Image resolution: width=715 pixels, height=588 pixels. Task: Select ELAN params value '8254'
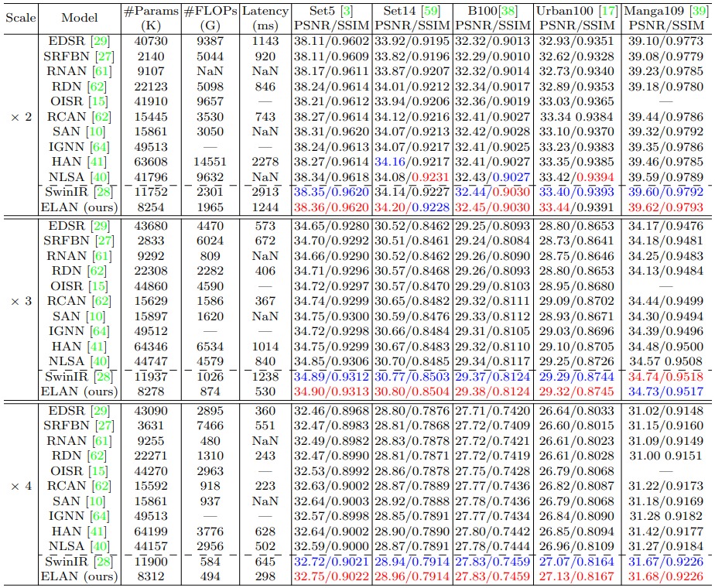tap(151, 207)
